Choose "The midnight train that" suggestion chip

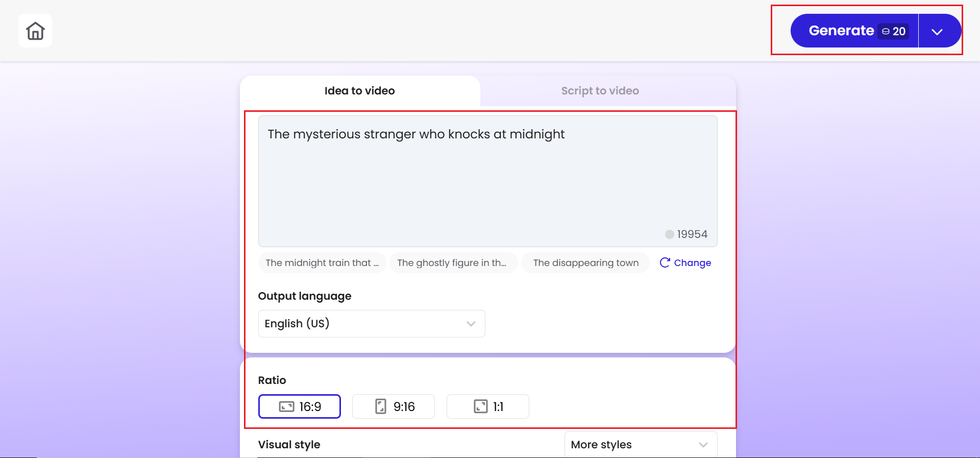(x=322, y=262)
